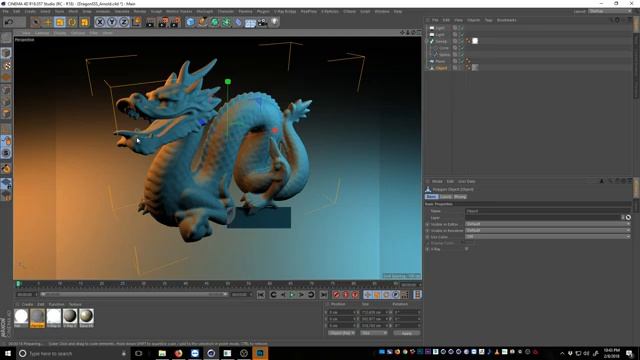Click the green Generators icon
This screenshot has height=360, width=640.
pyautogui.click(x=214, y=22)
